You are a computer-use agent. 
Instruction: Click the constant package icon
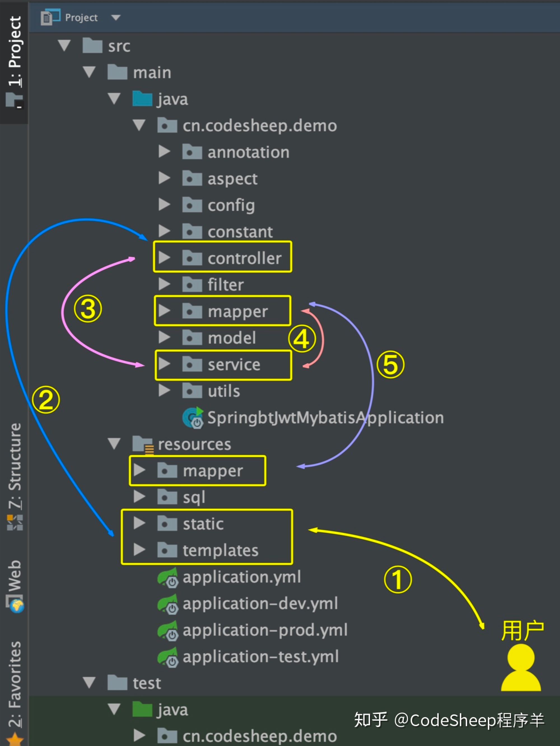[x=192, y=231]
